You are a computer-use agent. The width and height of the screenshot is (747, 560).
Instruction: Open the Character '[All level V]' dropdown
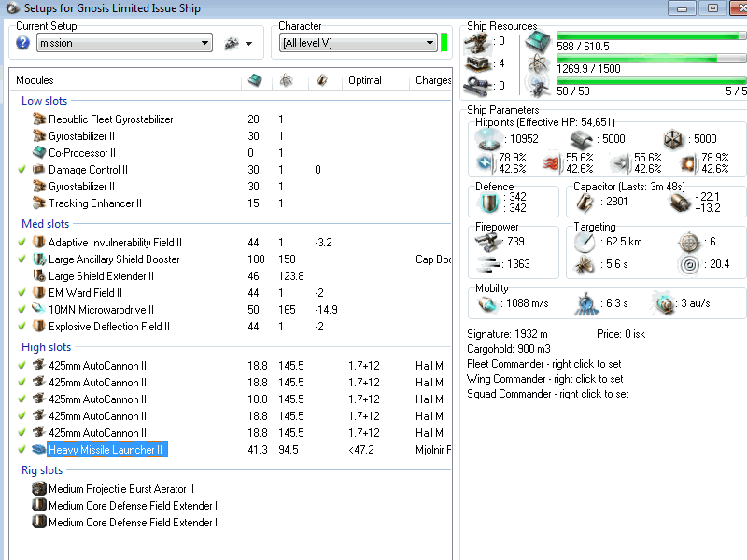coord(358,43)
